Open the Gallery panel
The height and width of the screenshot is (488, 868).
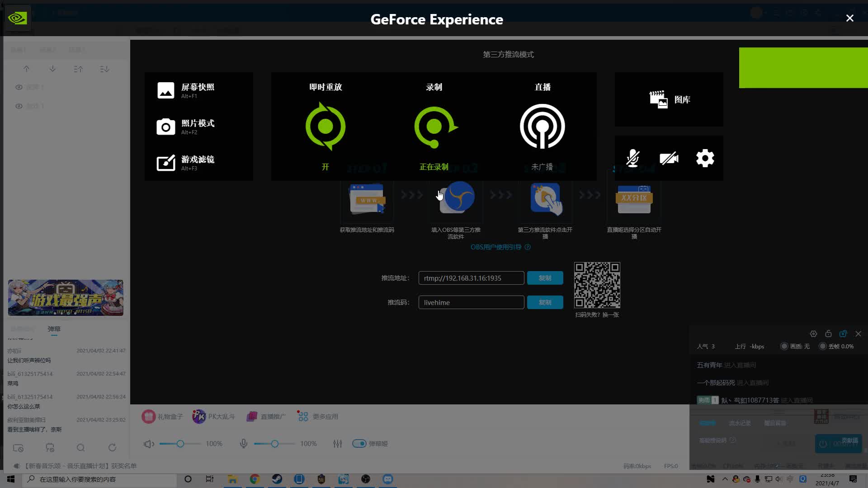(x=669, y=99)
